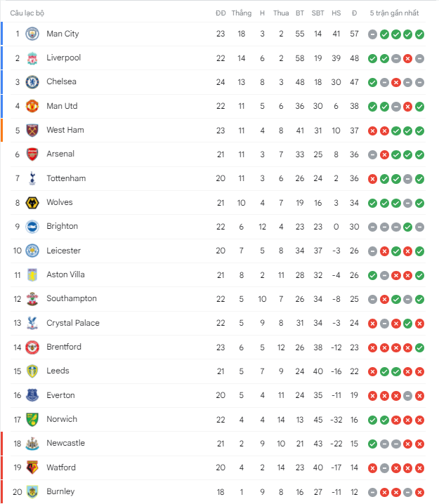Click the '5 trận gần nhất' header

pos(394,13)
